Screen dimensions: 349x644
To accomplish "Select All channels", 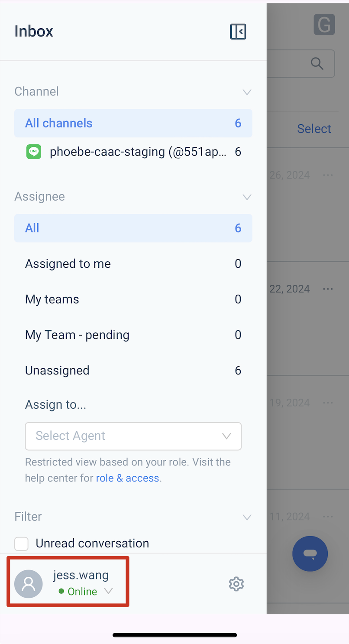I will pos(133,123).
